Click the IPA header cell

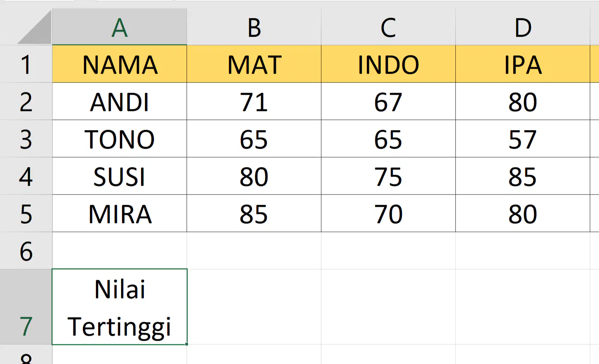523,64
